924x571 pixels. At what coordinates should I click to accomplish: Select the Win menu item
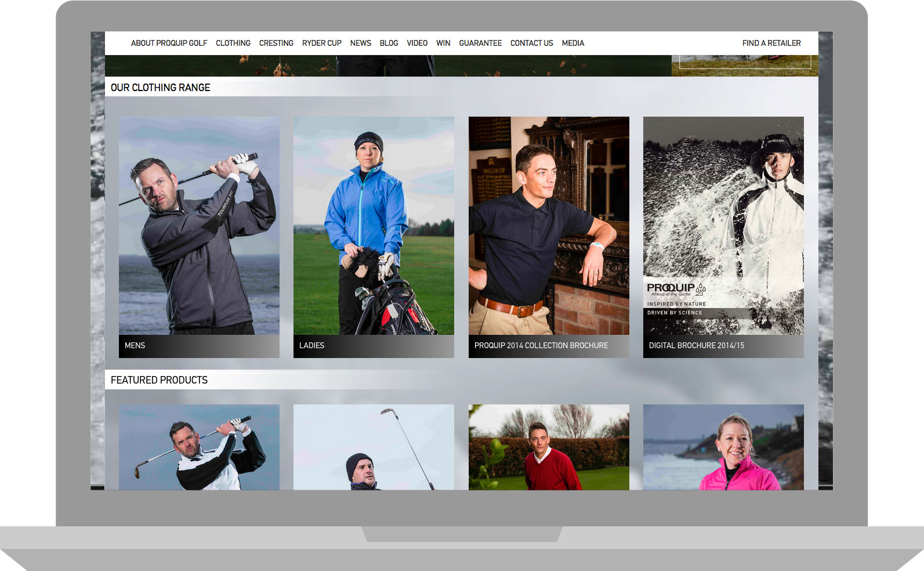click(x=443, y=43)
